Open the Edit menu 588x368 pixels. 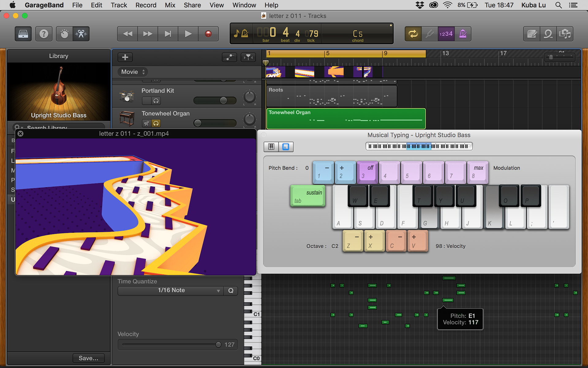coord(96,5)
